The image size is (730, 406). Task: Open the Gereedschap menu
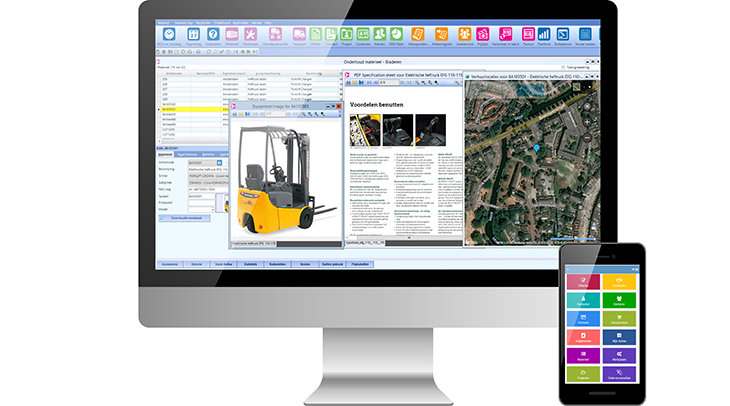point(183,22)
